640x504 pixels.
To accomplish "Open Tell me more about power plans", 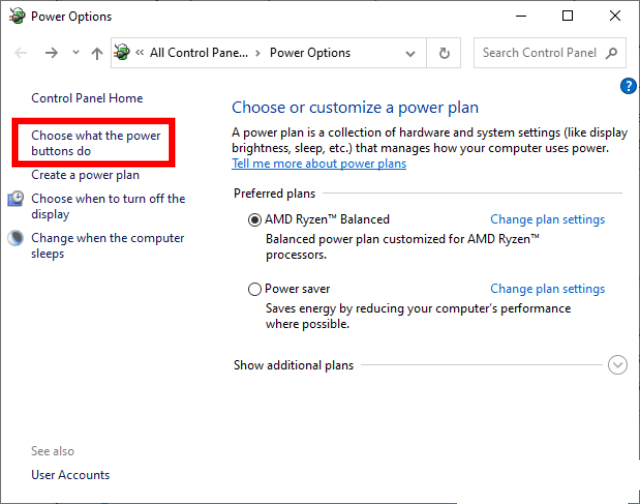I will 319,164.
